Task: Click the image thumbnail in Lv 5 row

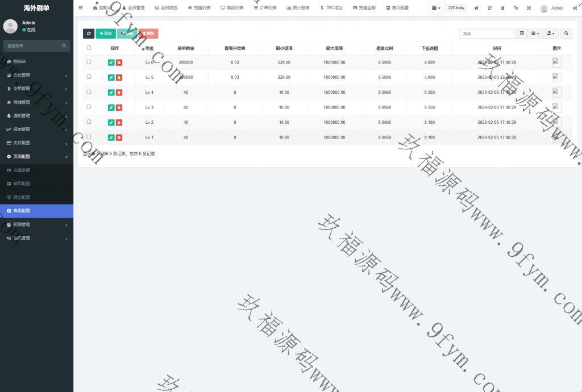Action: (x=556, y=77)
